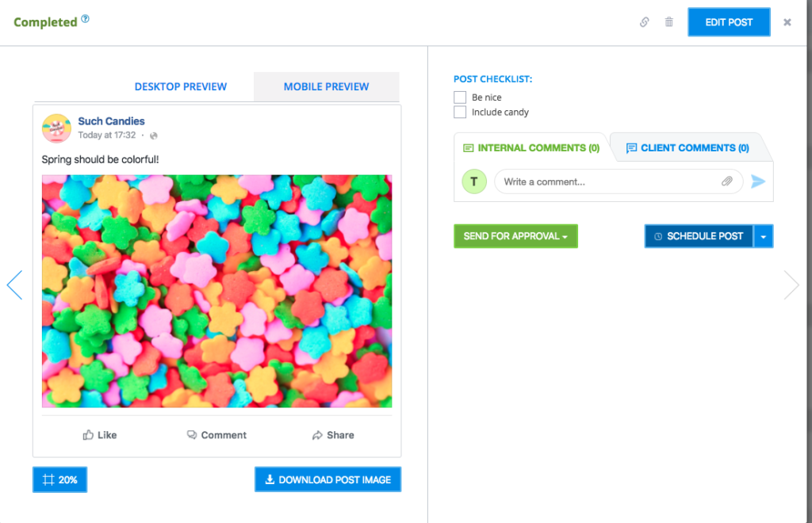The height and width of the screenshot is (523, 812).
Task: Click the trash delete post icon
Action: (x=668, y=22)
